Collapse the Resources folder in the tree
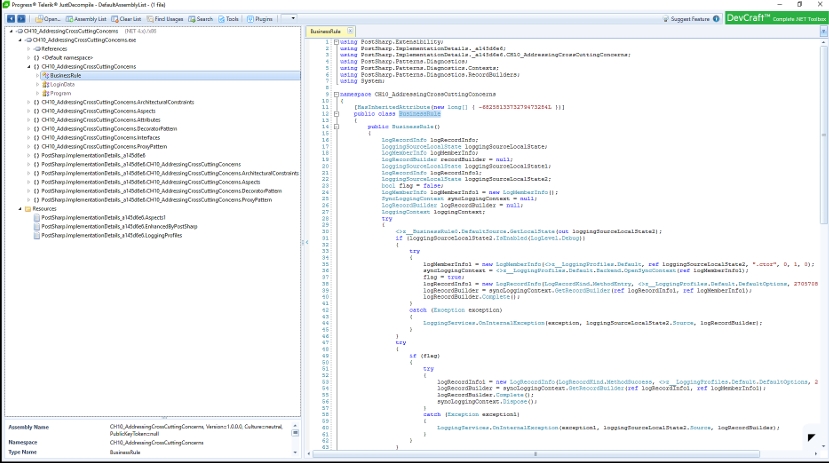 point(19,209)
